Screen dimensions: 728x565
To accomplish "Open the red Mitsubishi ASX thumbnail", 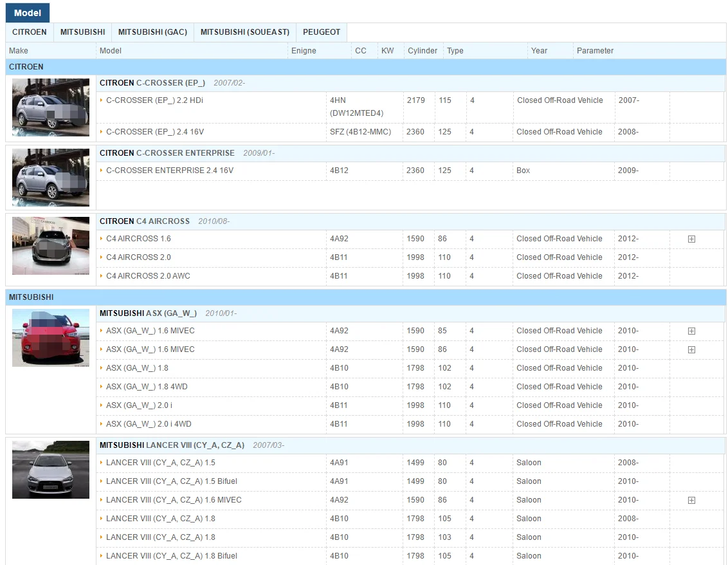I will [x=51, y=338].
